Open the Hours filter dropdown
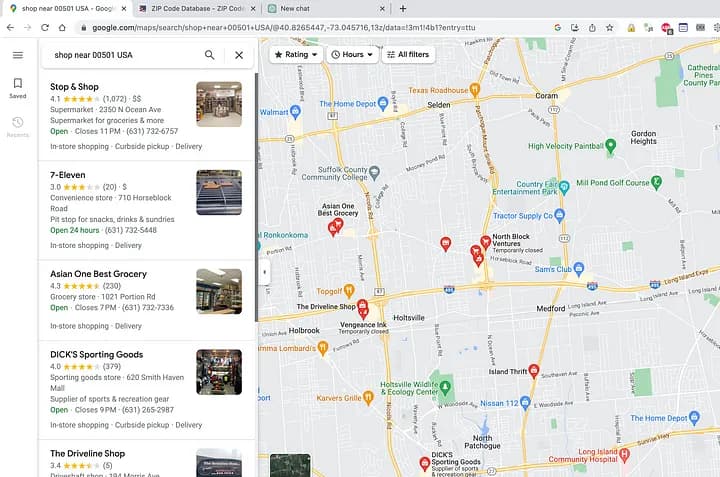Viewport: 720px width, 477px height. click(x=352, y=55)
